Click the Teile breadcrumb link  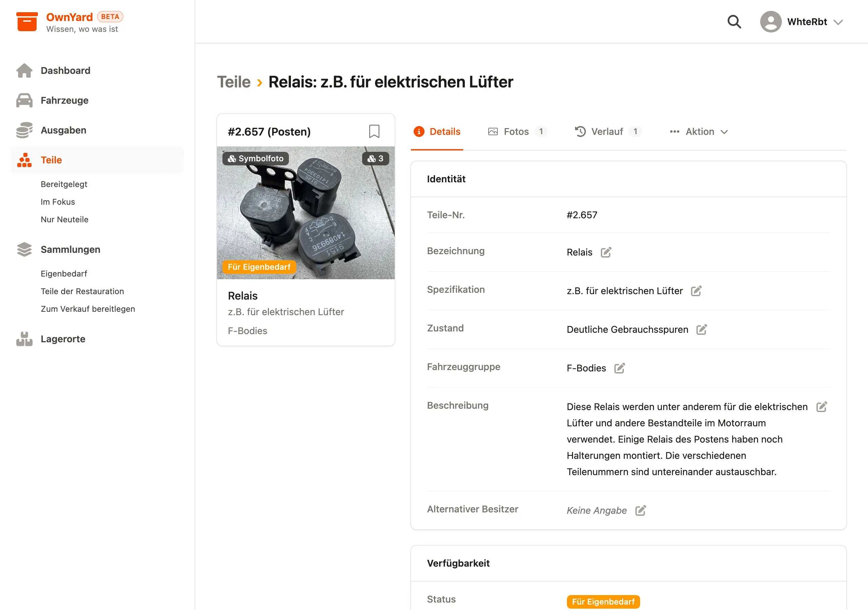(234, 82)
